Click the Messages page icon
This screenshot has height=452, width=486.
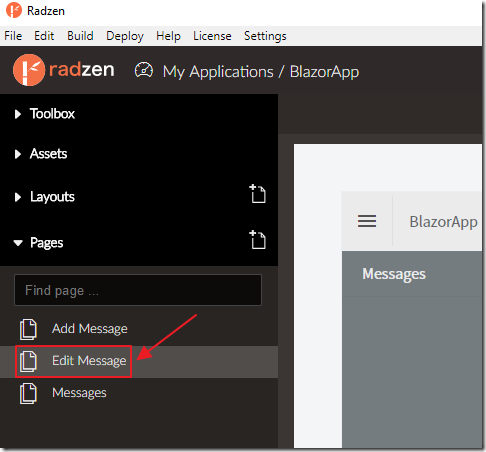tap(28, 393)
